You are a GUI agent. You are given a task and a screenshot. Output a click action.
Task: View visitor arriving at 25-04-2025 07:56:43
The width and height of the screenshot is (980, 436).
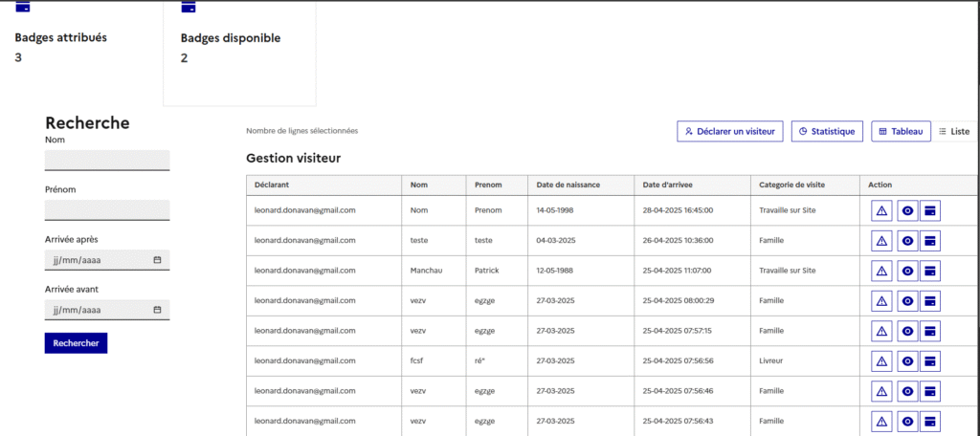pyautogui.click(x=907, y=422)
